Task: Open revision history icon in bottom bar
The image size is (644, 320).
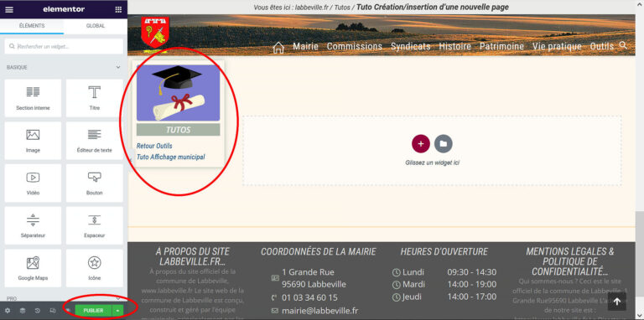Action: 38,311
